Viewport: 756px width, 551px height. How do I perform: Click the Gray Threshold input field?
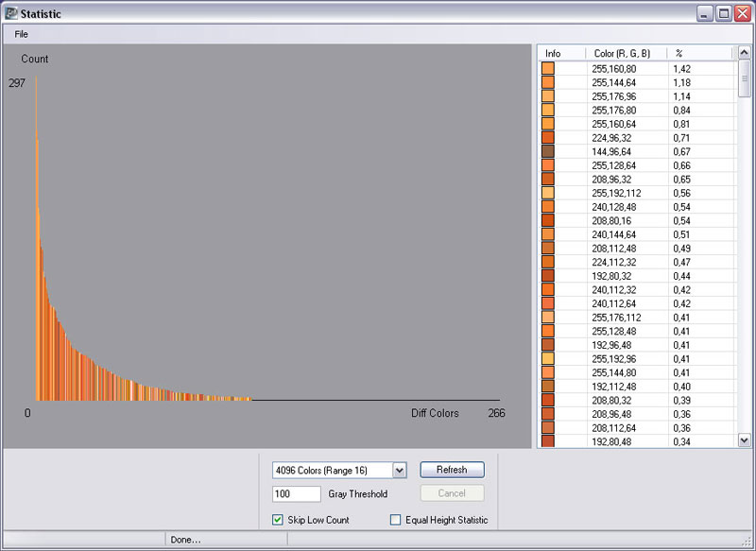(297, 493)
